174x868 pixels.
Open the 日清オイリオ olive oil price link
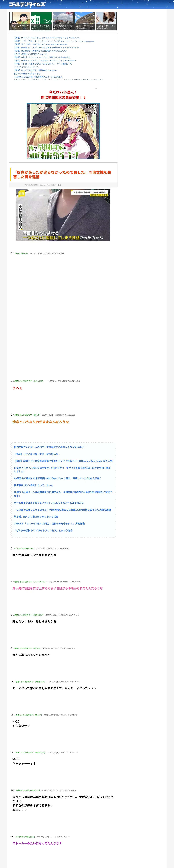tap(62, 470)
